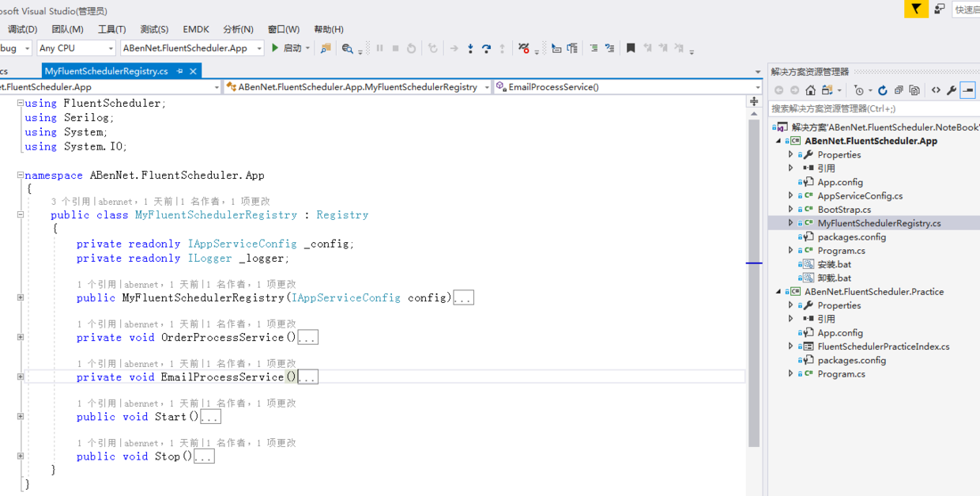Expand the collapsed '...' box after Stop()
This screenshot has height=496, width=980.
(204, 456)
